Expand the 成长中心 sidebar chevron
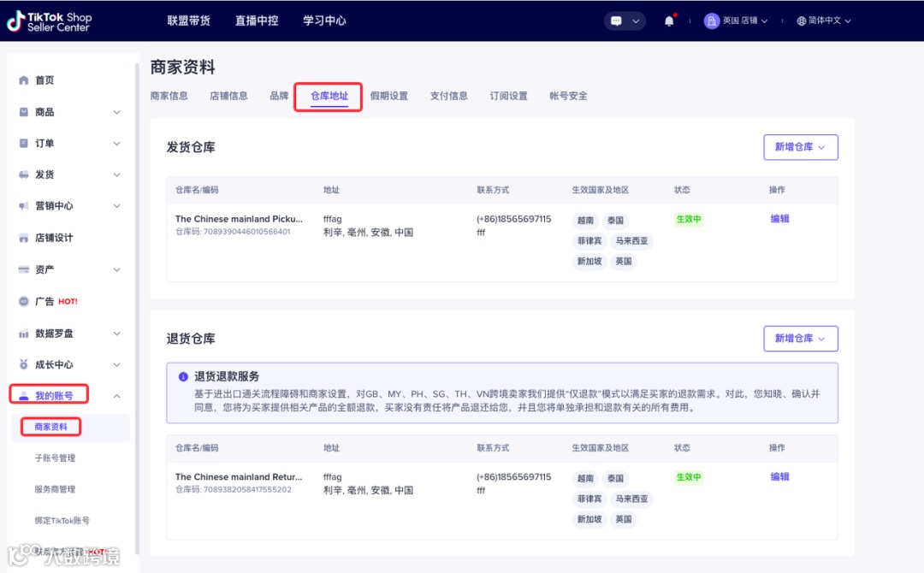The height and width of the screenshot is (573, 924). click(x=116, y=364)
